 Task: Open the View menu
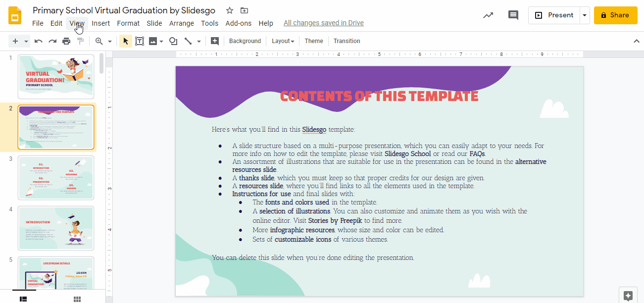tap(77, 23)
